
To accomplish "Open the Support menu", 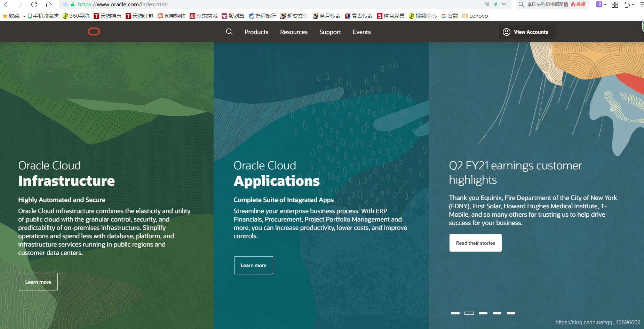I will point(330,32).
